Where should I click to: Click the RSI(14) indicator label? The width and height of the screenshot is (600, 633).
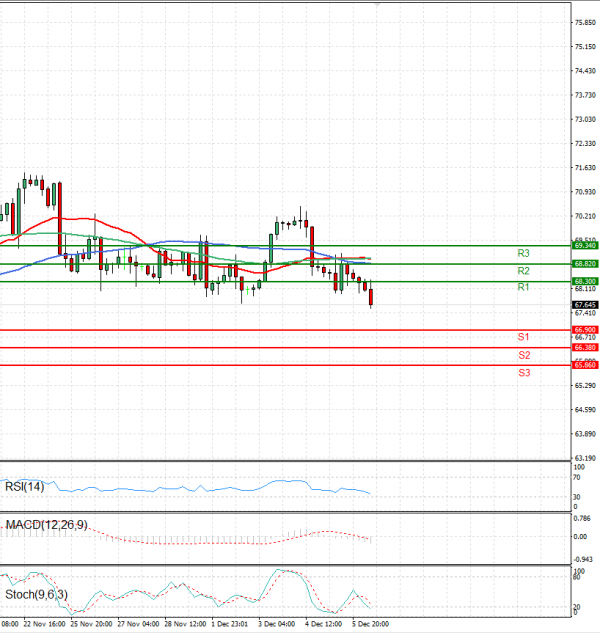(x=24, y=485)
